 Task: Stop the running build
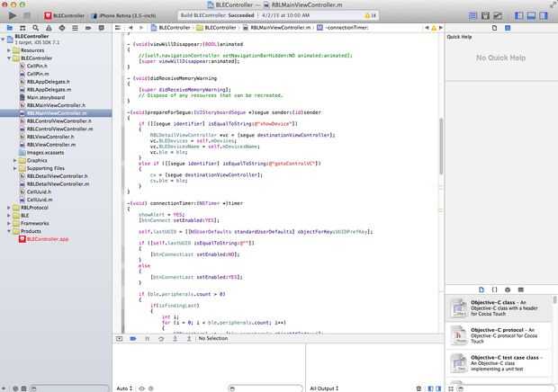[x=27, y=15]
